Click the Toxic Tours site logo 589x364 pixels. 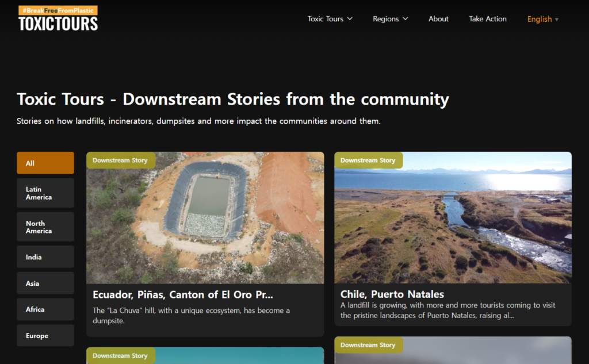[x=58, y=18]
